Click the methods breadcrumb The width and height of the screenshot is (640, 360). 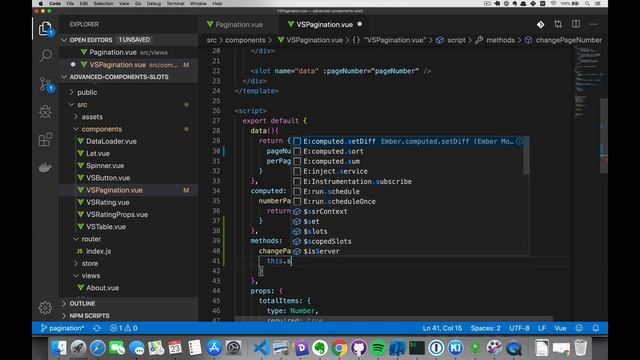pyautogui.click(x=500, y=40)
